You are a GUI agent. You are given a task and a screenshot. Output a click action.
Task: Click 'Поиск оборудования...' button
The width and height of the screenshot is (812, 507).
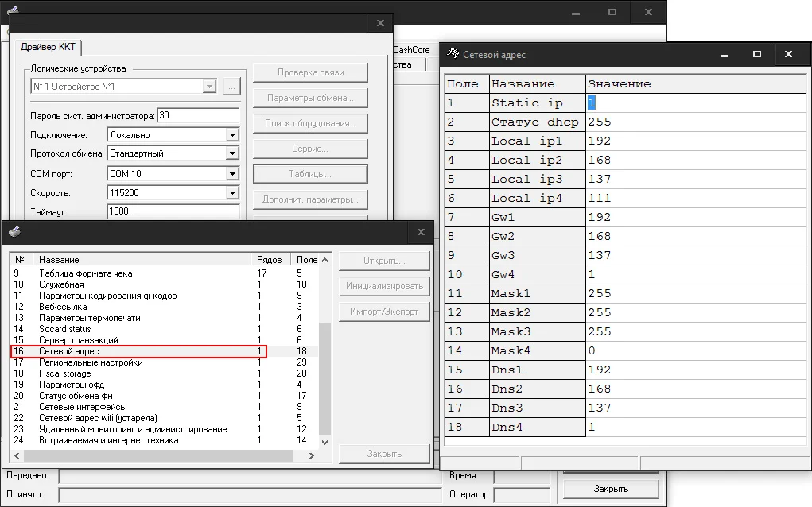[x=310, y=123]
